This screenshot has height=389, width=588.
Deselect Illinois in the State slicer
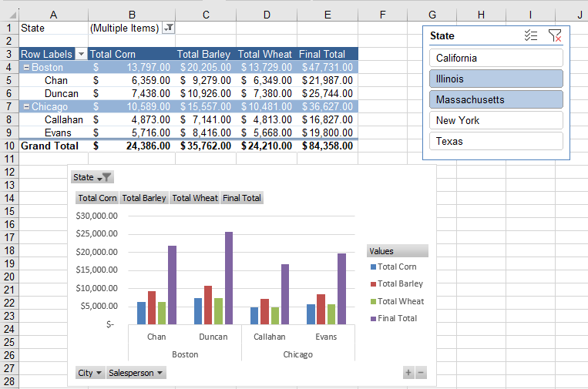(496, 79)
